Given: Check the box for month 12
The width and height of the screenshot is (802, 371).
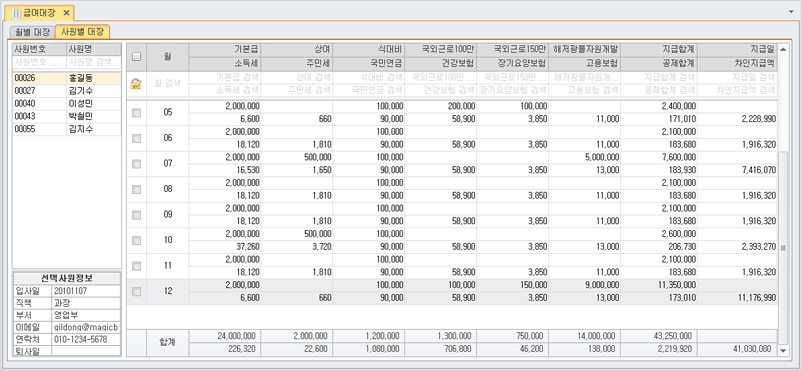Looking at the screenshot, I should (x=136, y=292).
